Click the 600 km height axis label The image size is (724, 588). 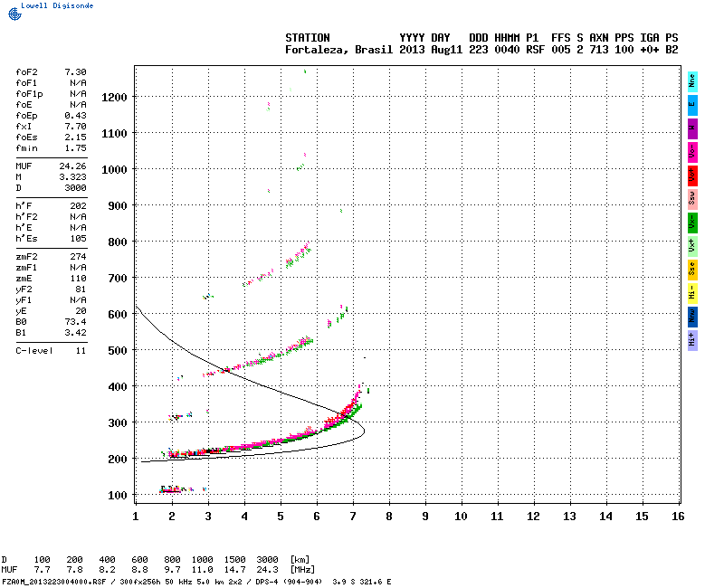pos(118,314)
